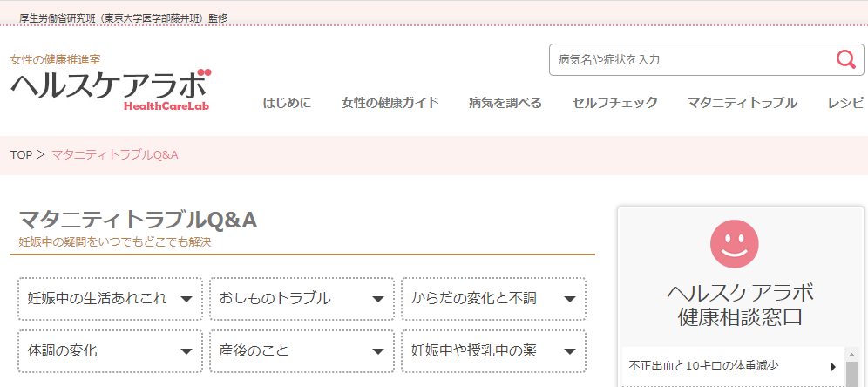
Task: Open the レシピ menu item
Action: point(845,103)
